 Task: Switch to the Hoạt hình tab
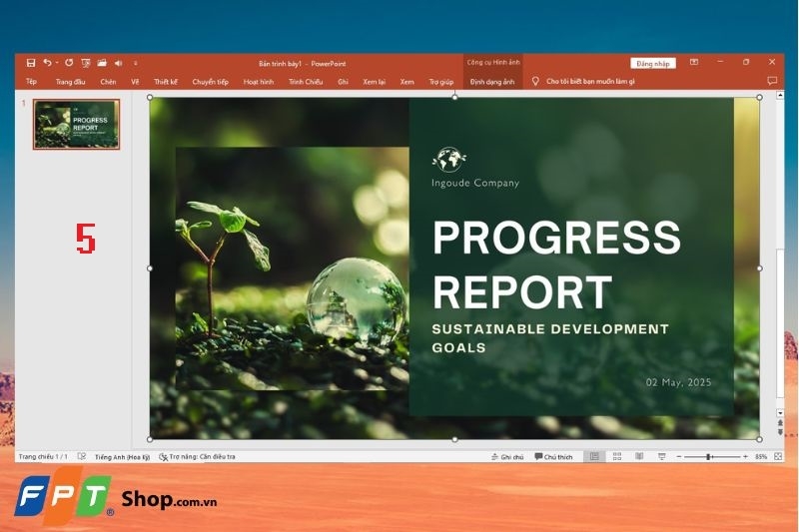click(x=259, y=82)
